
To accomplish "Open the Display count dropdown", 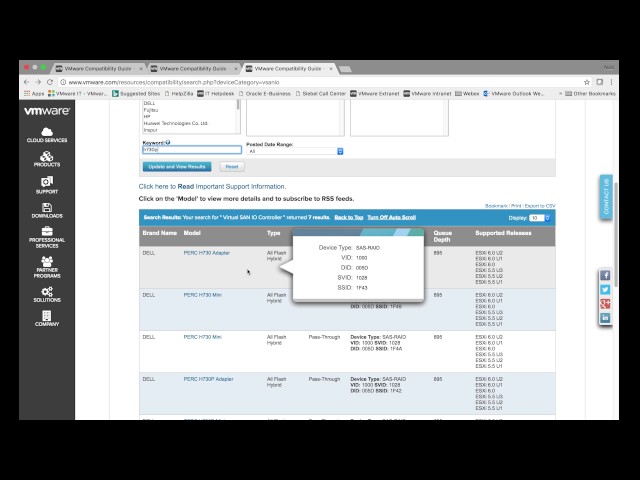I will (540, 218).
